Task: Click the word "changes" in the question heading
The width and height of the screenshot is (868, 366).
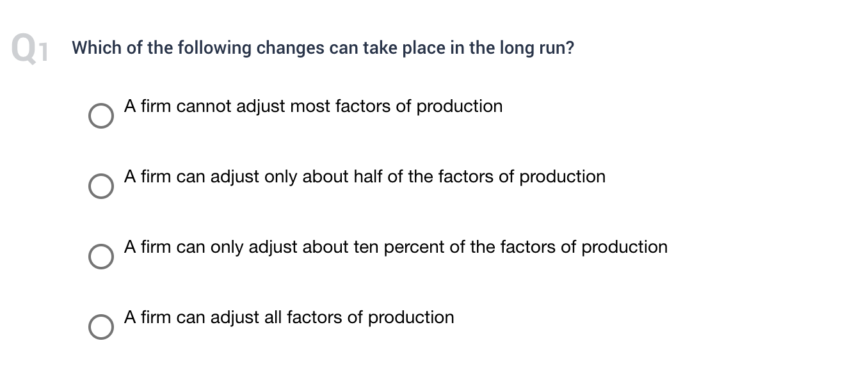Action: (291, 49)
